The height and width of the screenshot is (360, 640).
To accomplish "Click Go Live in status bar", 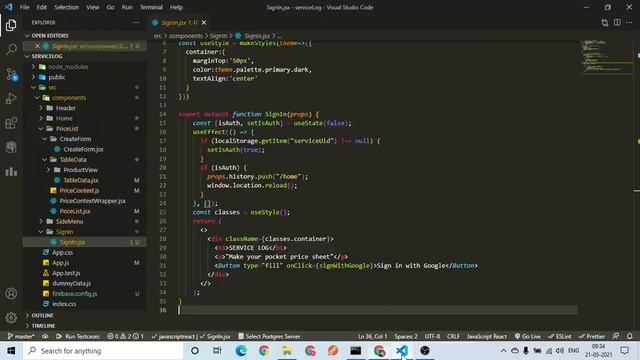I will click(x=527, y=336).
